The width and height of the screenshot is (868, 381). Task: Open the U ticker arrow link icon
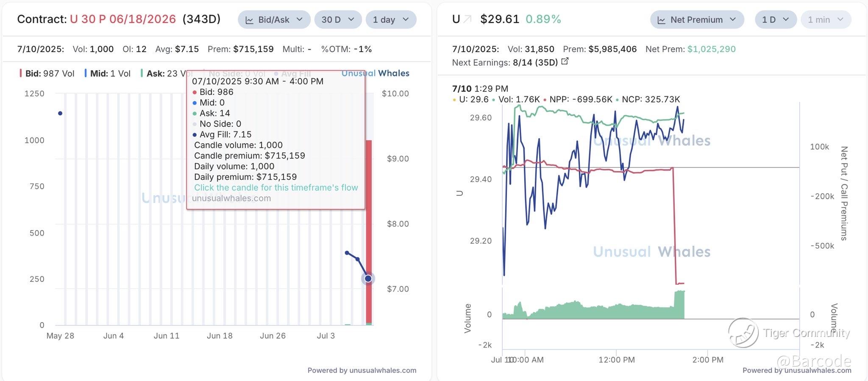[x=467, y=19]
